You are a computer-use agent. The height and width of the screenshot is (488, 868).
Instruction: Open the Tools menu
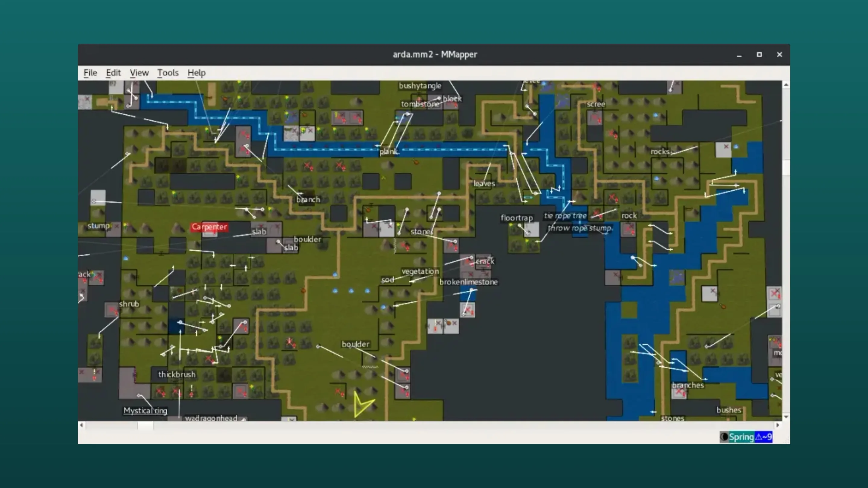click(168, 73)
